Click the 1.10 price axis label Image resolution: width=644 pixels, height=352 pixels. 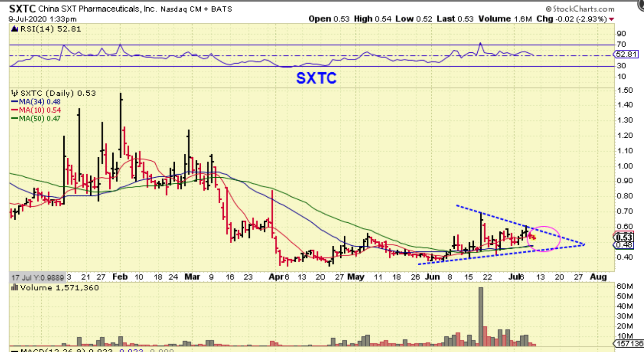(x=625, y=150)
